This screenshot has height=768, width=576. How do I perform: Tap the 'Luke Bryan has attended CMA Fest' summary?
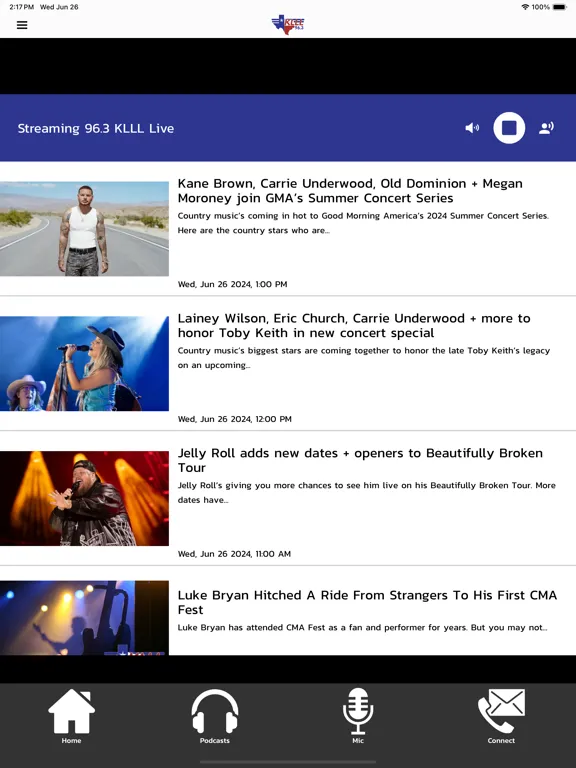click(362, 627)
